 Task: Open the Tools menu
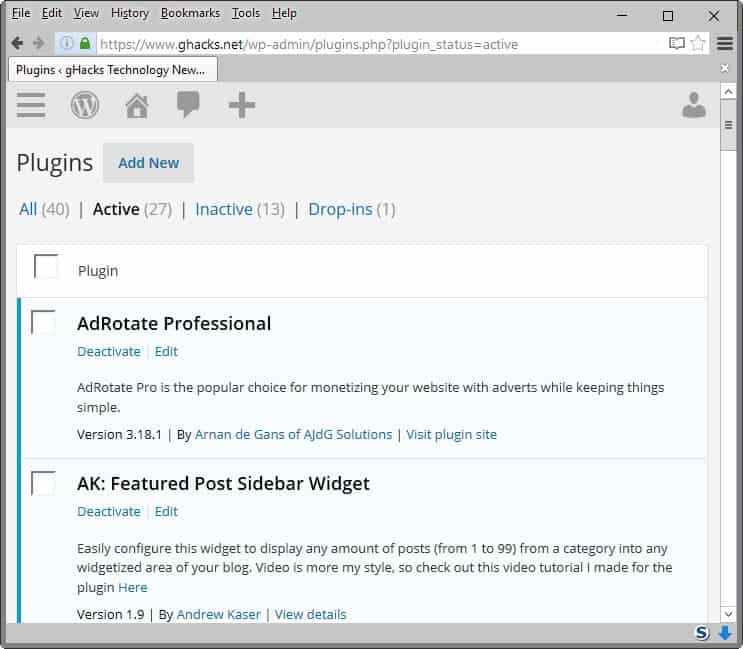[246, 13]
